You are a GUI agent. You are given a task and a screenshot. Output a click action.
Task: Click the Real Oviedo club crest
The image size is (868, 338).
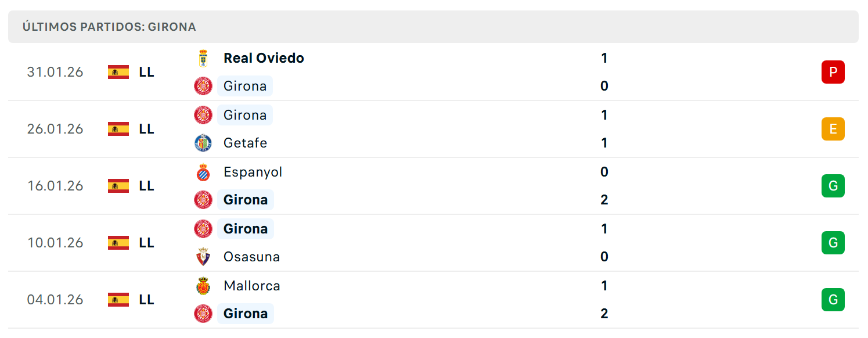[x=203, y=58]
